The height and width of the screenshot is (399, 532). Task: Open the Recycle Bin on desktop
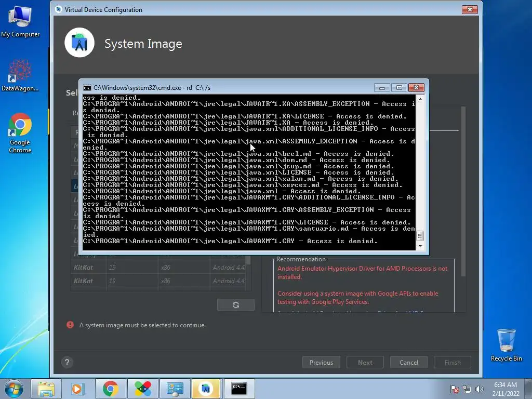click(506, 345)
